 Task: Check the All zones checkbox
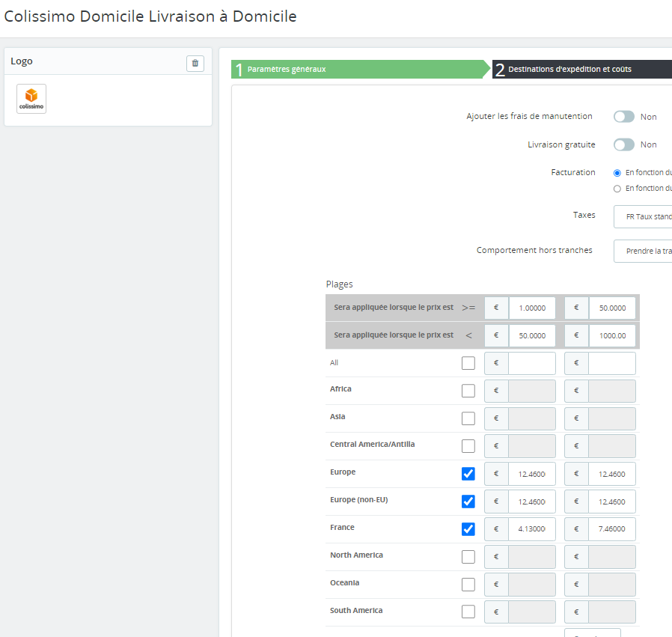point(468,363)
